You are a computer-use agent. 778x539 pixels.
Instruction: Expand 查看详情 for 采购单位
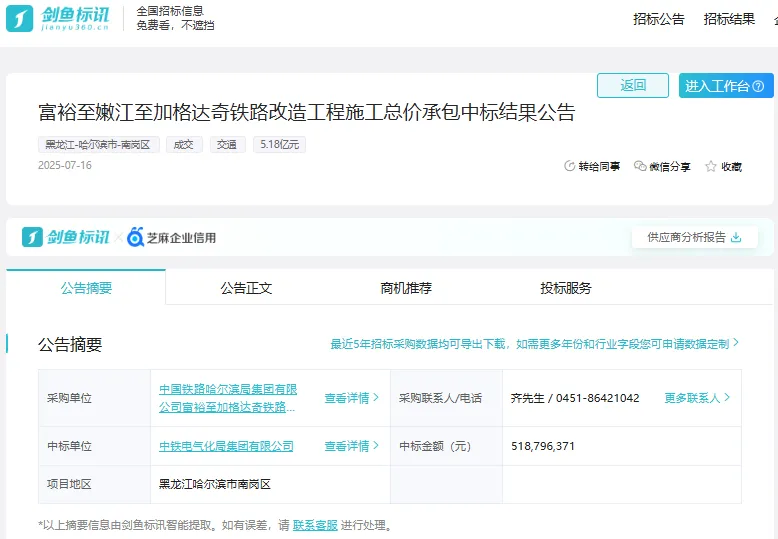coord(352,398)
